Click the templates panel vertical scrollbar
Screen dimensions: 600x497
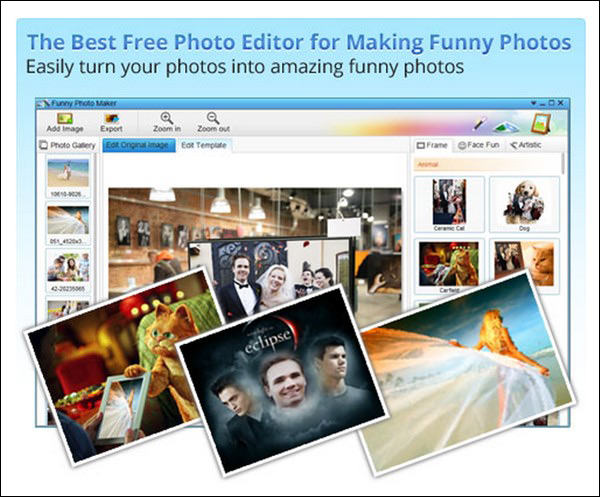coord(563,164)
